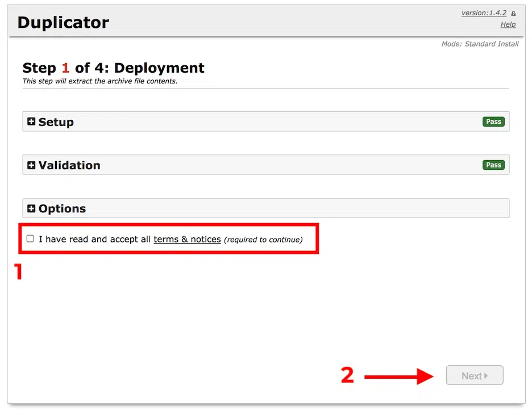Click the Duplicator header title

tap(63, 22)
